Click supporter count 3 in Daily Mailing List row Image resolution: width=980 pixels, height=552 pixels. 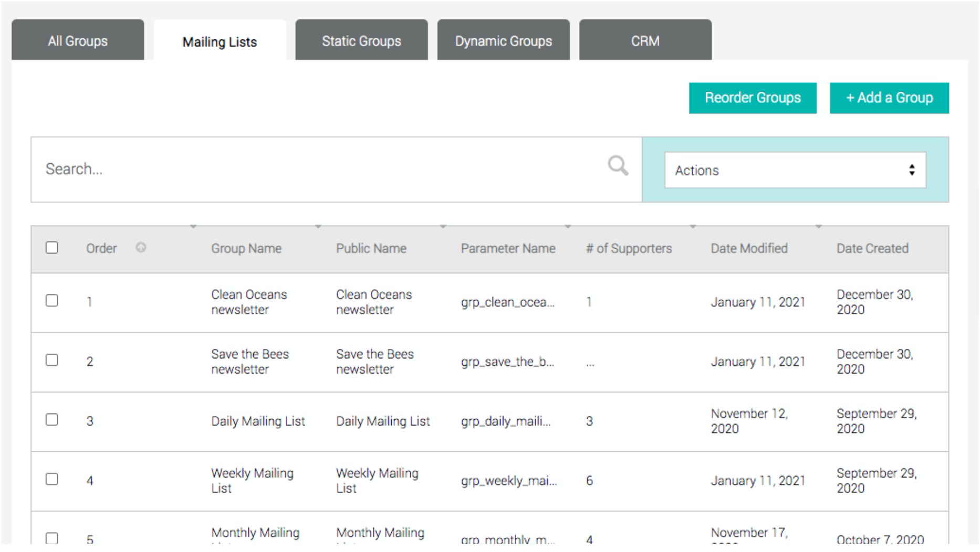click(589, 421)
